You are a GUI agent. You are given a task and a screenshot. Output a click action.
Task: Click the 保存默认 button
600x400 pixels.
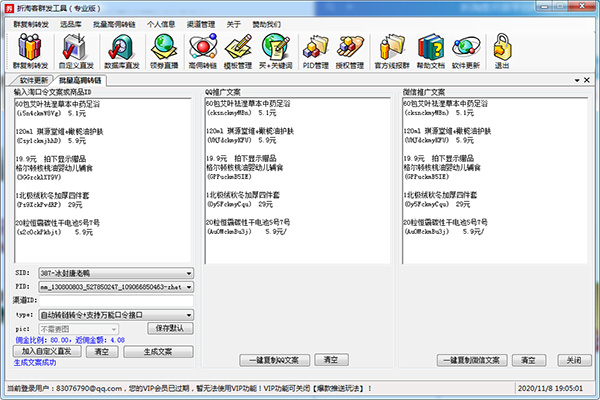tap(168, 327)
